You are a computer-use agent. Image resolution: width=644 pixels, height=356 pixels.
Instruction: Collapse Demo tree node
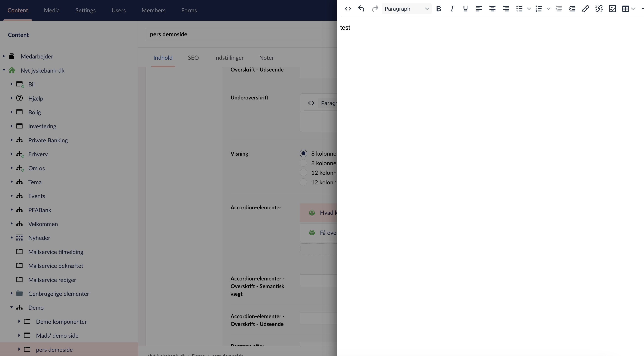12,307
